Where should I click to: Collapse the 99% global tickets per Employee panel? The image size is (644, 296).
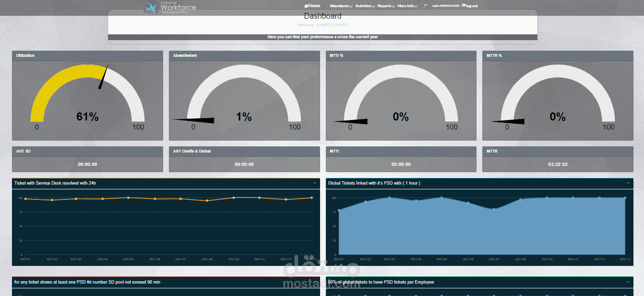[628, 282]
